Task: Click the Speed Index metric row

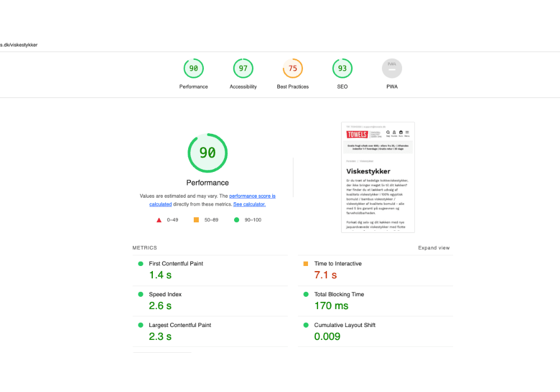Action: [x=165, y=295]
